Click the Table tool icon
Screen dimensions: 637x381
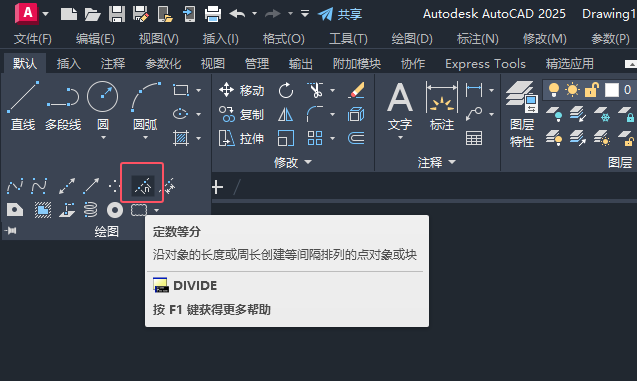tap(474, 139)
